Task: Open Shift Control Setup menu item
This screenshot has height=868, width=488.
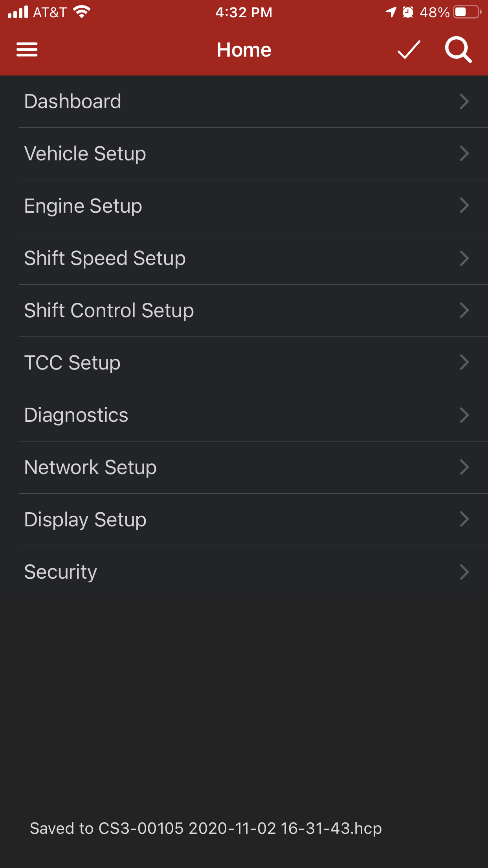Action: point(109,311)
